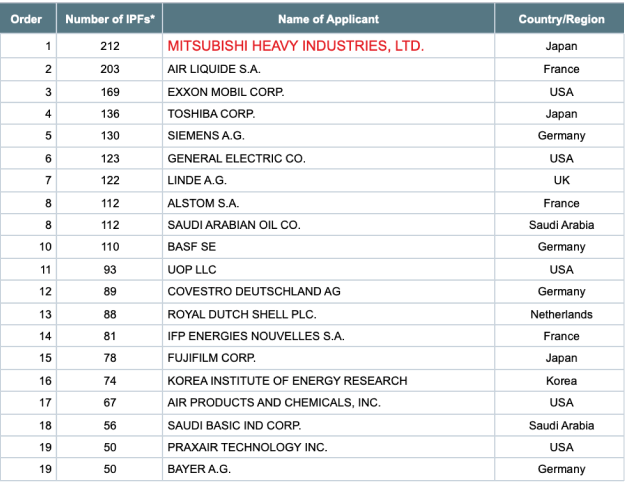Click IPF count 88 for Royal Dutch Shell
The image size is (625, 484).
point(110,315)
